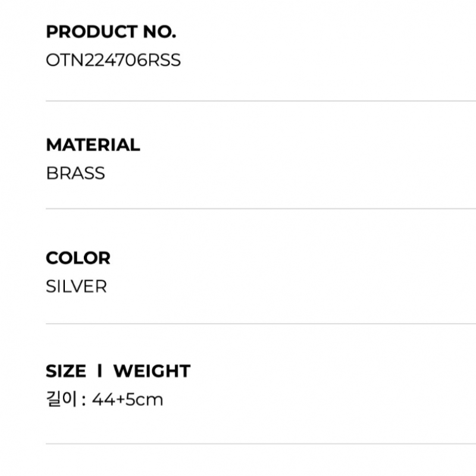Click the PRODUCT NO. heading
The height and width of the screenshot is (476, 476).
pos(111,32)
